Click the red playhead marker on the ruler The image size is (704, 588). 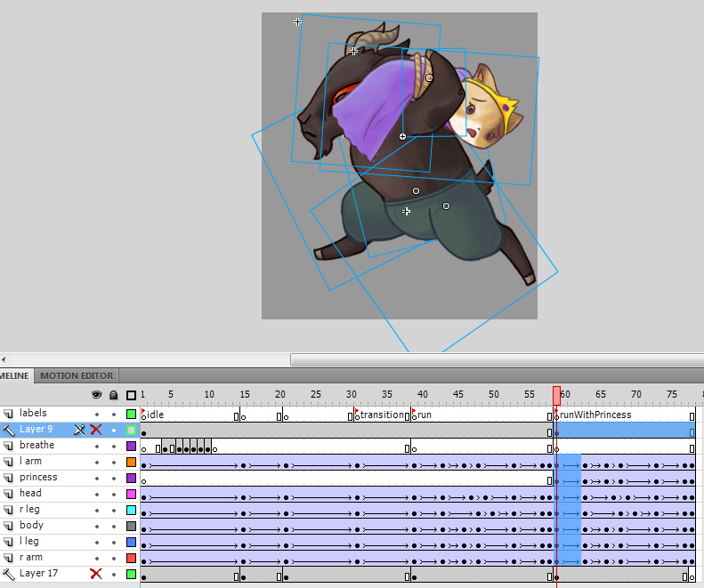557,396
